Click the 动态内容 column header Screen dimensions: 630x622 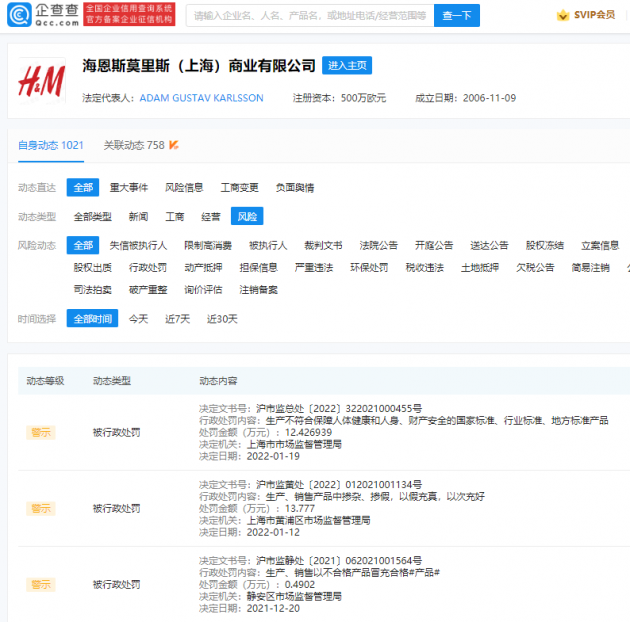pos(218,381)
